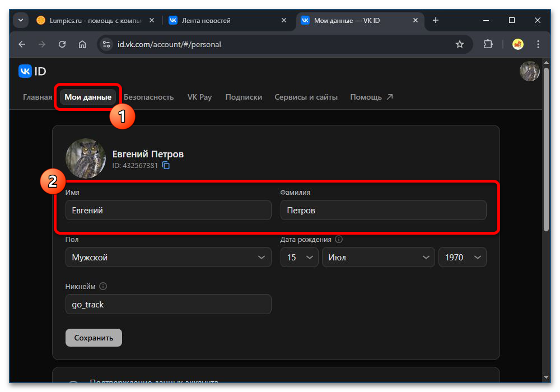Click the ID: 432567381 text
560x392 pixels.
click(134, 166)
